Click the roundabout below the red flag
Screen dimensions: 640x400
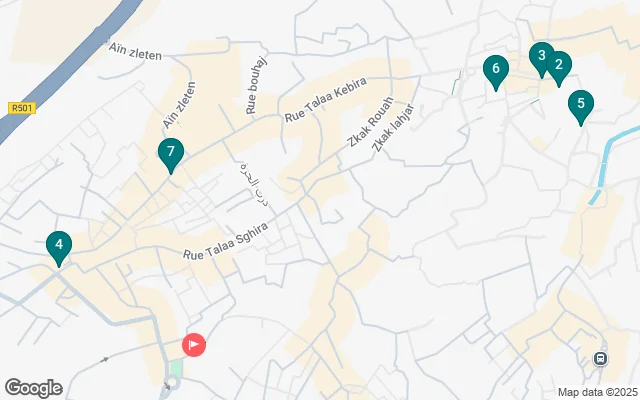[x=172, y=383]
